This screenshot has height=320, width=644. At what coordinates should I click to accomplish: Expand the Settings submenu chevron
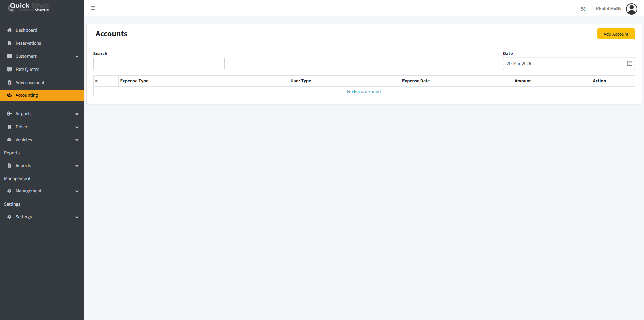[77, 217]
